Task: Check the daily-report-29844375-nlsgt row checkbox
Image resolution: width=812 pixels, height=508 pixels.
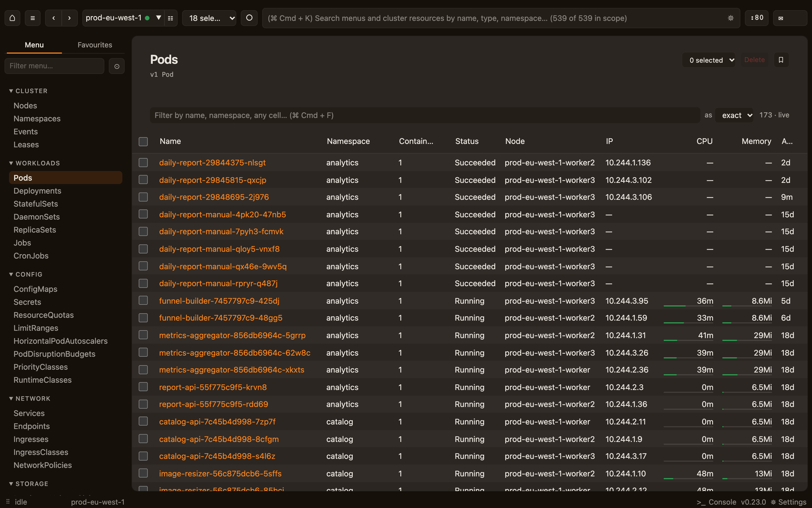Action: [x=143, y=163]
